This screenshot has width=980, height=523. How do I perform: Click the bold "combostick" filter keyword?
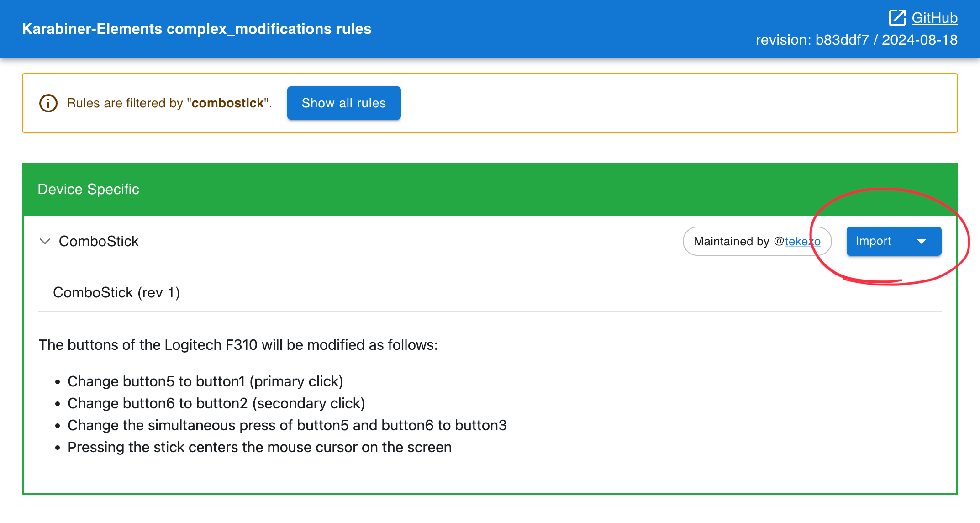click(228, 103)
